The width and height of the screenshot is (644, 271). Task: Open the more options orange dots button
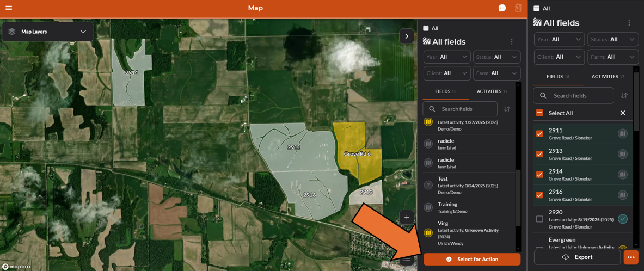[x=630, y=257]
